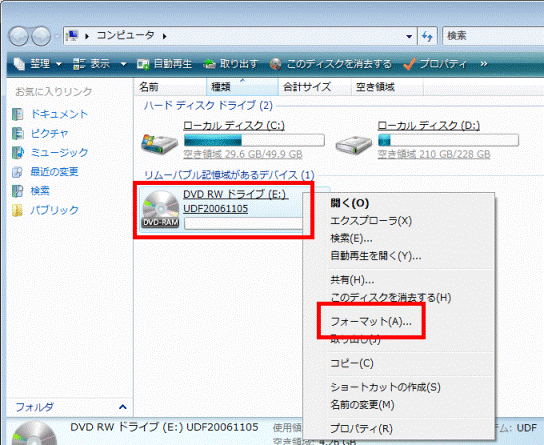Click the ドキュメント folder icon

[18, 114]
